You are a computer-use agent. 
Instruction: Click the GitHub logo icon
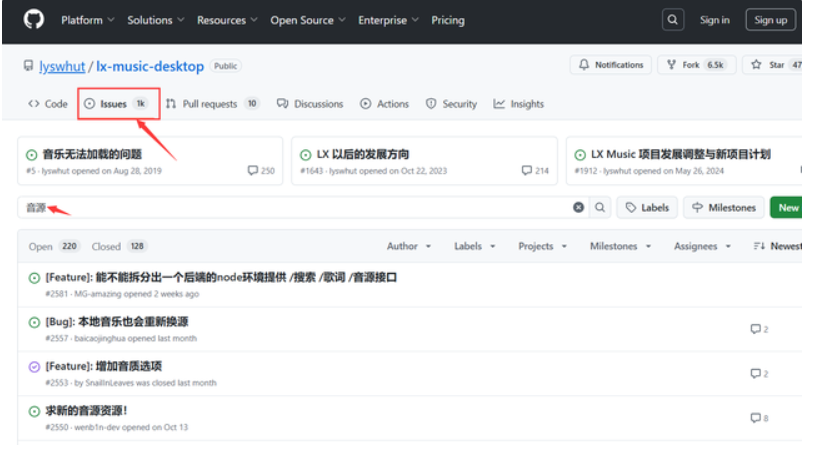click(34, 20)
